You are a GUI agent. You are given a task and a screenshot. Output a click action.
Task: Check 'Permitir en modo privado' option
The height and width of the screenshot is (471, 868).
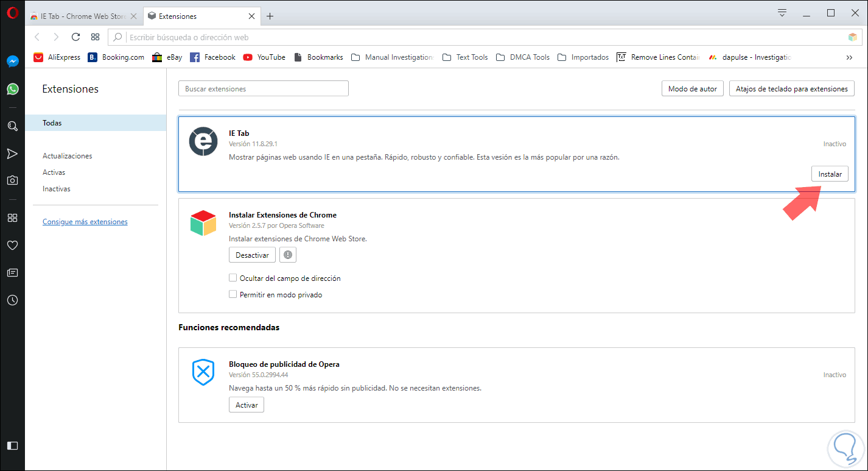(x=233, y=294)
